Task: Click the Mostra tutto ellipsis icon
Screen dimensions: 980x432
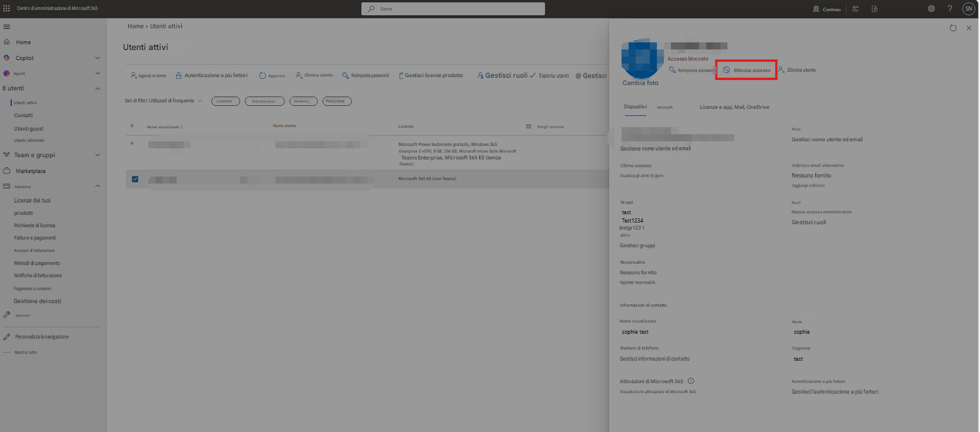Action: tap(6, 352)
